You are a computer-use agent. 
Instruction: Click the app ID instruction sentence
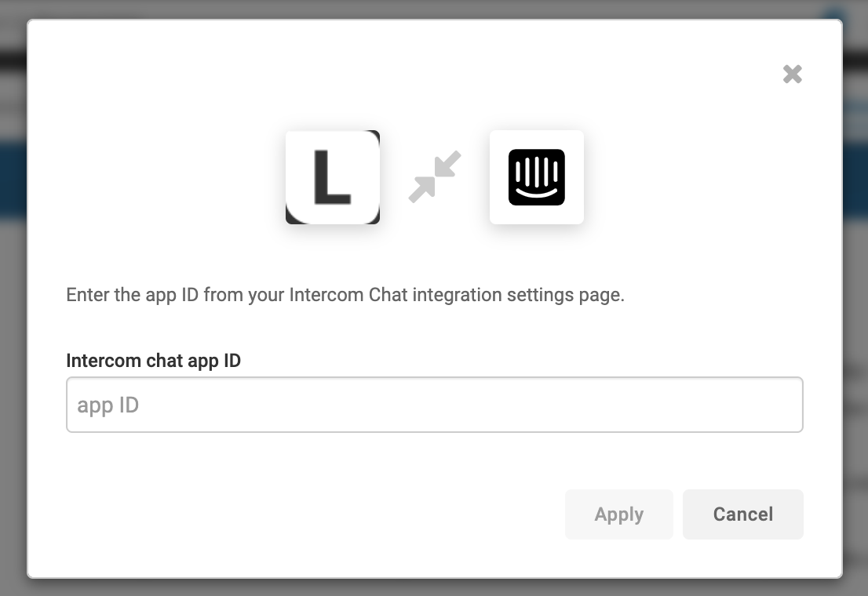coord(345,295)
